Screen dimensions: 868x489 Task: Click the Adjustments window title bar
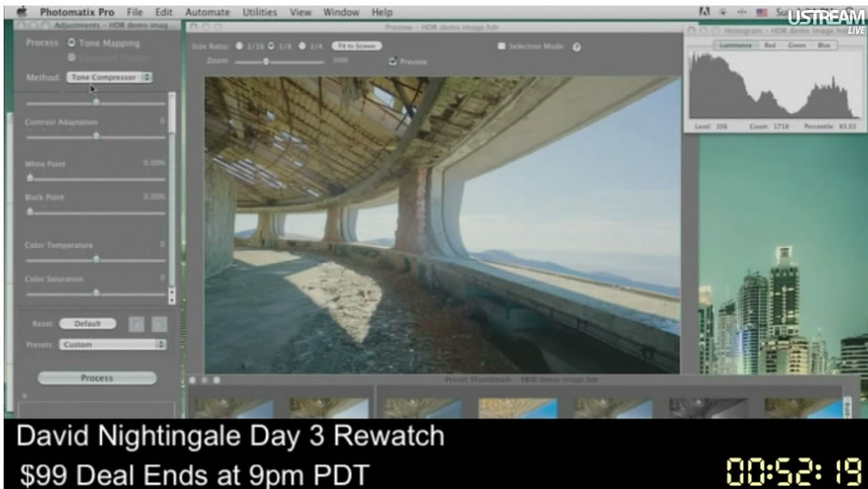coord(98,26)
